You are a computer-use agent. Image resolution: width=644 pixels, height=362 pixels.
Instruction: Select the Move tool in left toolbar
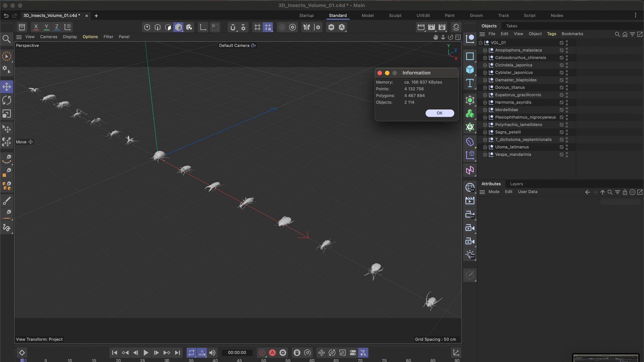pyautogui.click(x=7, y=87)
